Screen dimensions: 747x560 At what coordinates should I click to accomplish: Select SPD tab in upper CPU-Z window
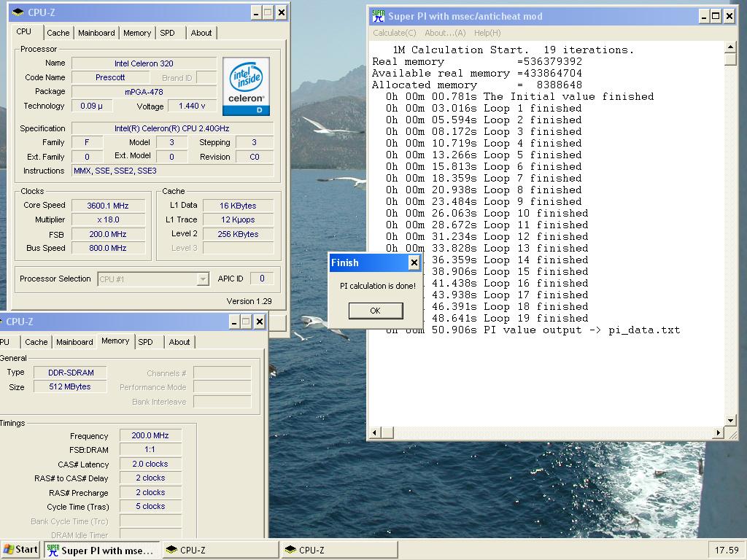(x=167, y=33)
